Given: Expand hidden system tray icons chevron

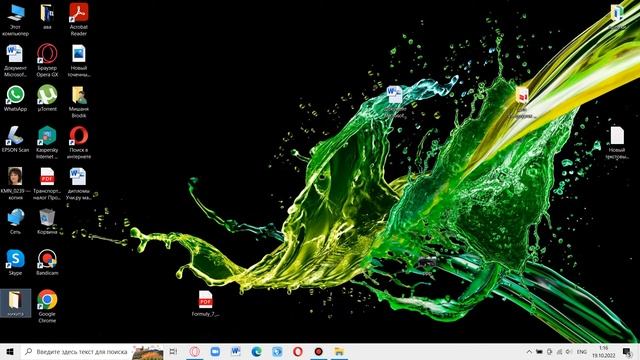Looking at the screenshot, I should click(529, 351).
